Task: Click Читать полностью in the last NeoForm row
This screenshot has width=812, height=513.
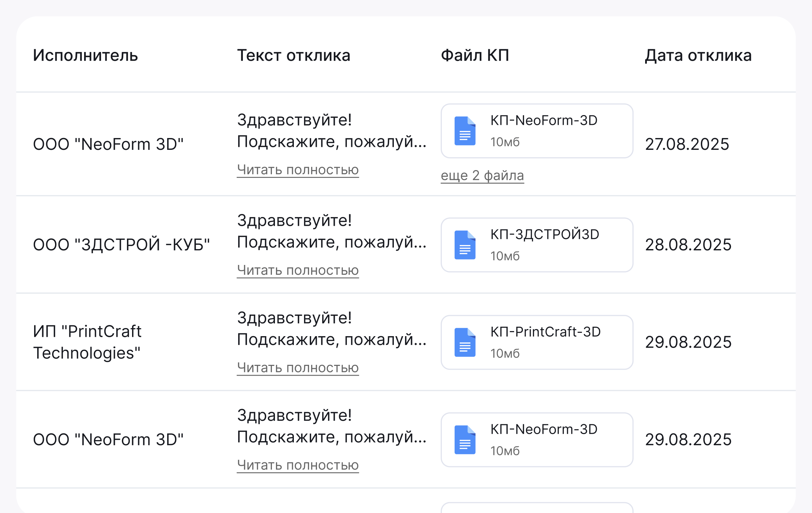Action: click(x=298, y=465)
